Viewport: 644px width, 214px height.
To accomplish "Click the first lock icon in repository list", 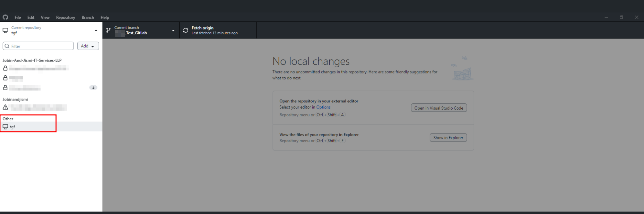I will tap(5, 68).
